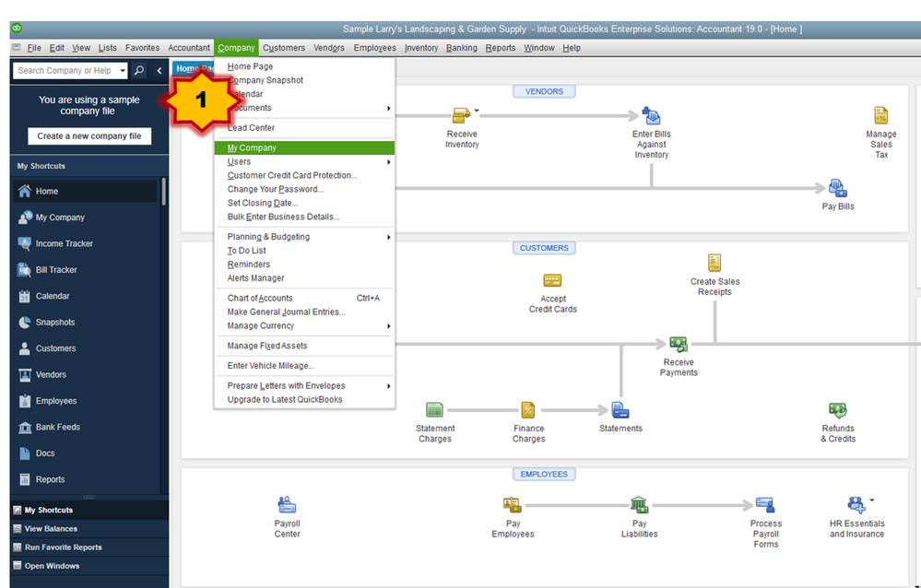Open the Accountant menu
Screen dimensions: 921x588
pos(189,48)
